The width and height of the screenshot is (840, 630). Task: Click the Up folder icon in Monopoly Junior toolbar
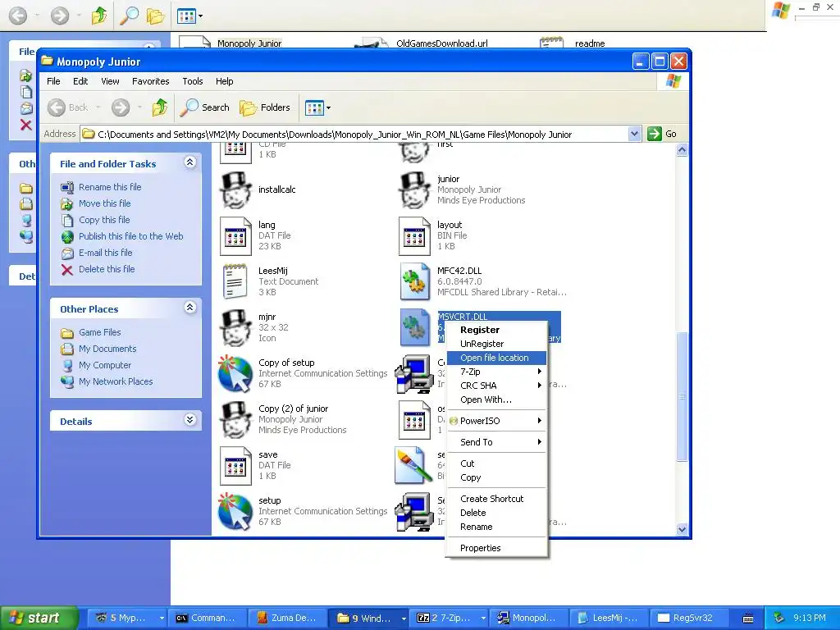click(x=160, y=107)
